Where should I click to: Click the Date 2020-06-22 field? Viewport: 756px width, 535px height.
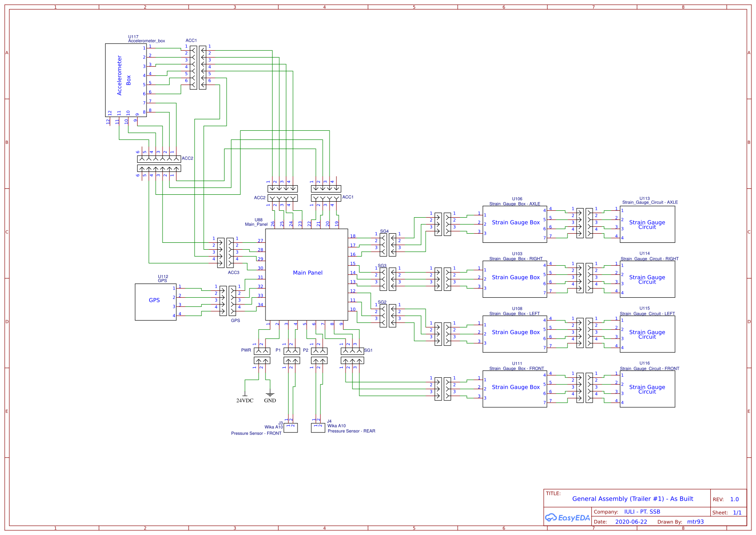click(x=632, y=521)
